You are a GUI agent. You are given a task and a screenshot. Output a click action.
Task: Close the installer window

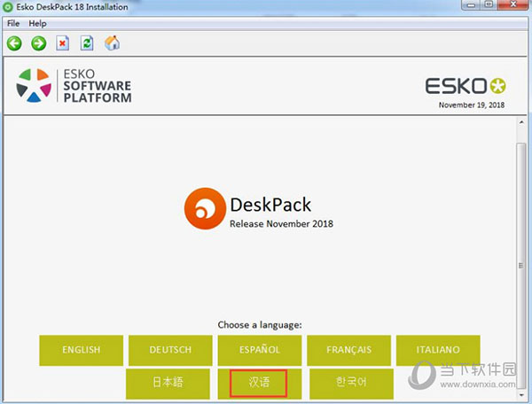(513, 4)
